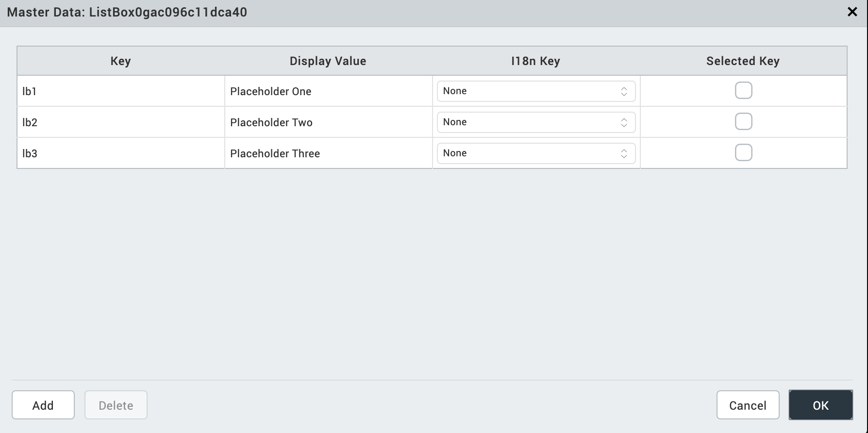Expand I18n Key dropdown for lb2

click(536, 122)
